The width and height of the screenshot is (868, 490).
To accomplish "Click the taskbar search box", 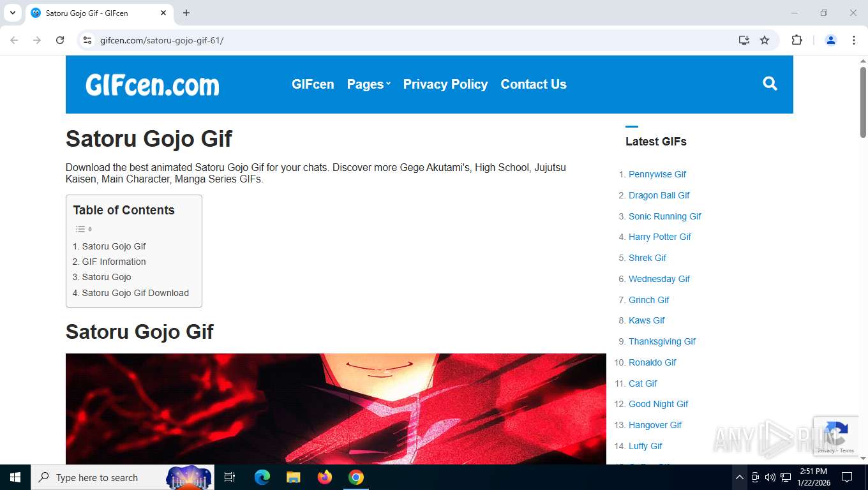I will [123, 477].
